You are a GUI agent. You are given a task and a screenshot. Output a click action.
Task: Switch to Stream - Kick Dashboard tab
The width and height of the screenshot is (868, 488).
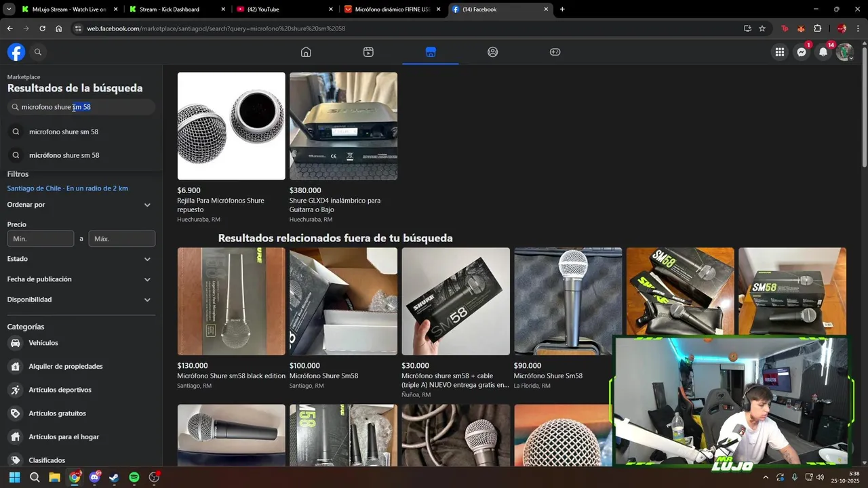pos(176,9)
